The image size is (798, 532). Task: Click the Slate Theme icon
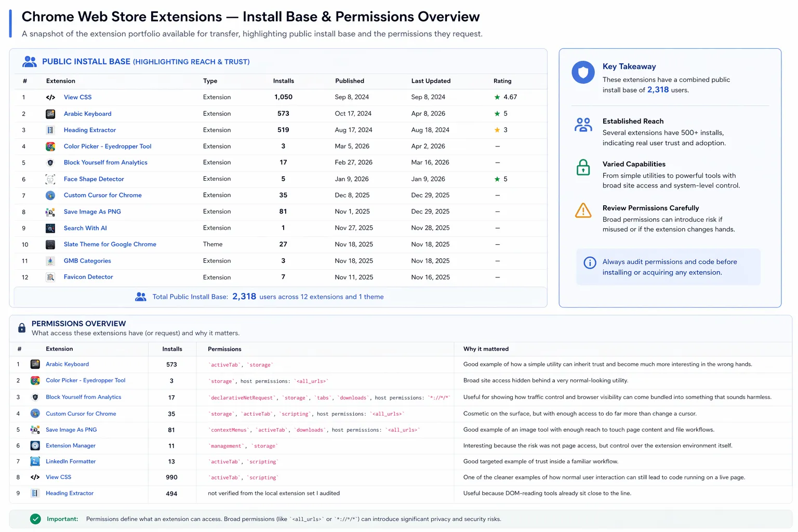point(50,244)
